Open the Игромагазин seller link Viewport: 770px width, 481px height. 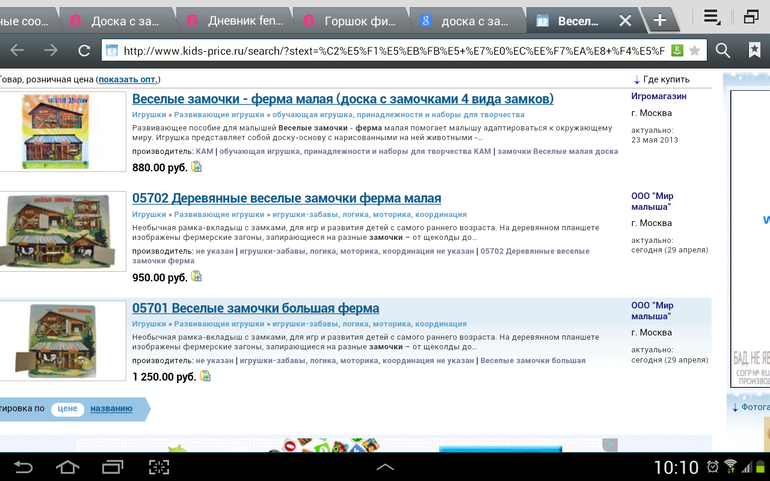659,96
